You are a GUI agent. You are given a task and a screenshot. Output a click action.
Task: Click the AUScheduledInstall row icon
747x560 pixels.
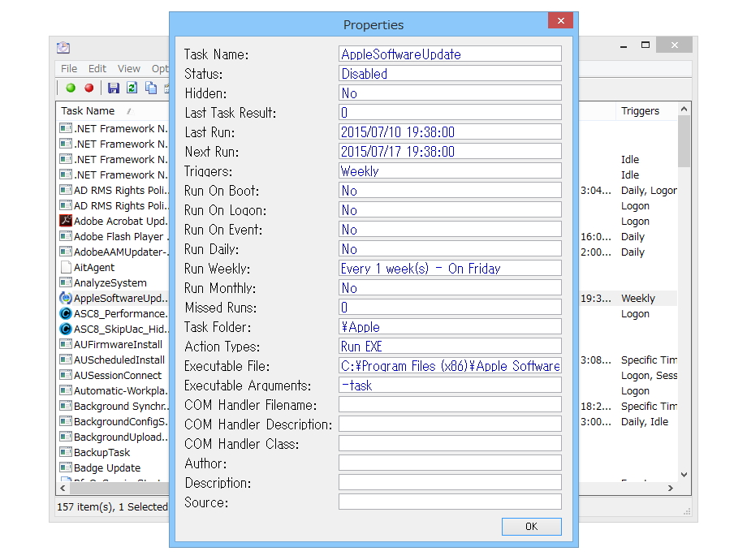pyautogui.click(x=65, y=360)
